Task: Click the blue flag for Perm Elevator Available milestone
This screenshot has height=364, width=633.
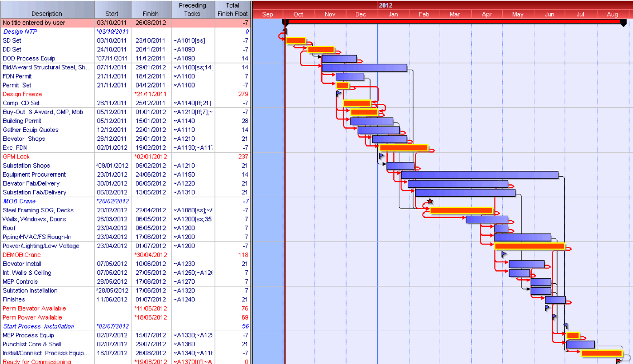Action: [546, 308]
